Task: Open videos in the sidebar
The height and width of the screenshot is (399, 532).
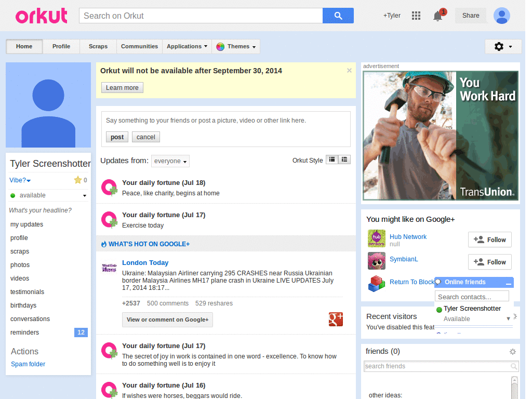Action: click(x=20, y=278)
